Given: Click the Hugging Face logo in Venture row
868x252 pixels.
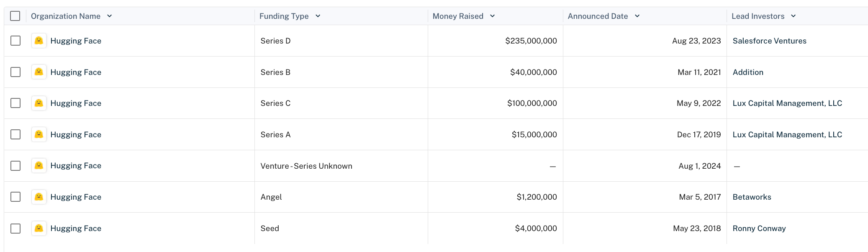Looking at the screenshot, I should (x=39, y=165).
